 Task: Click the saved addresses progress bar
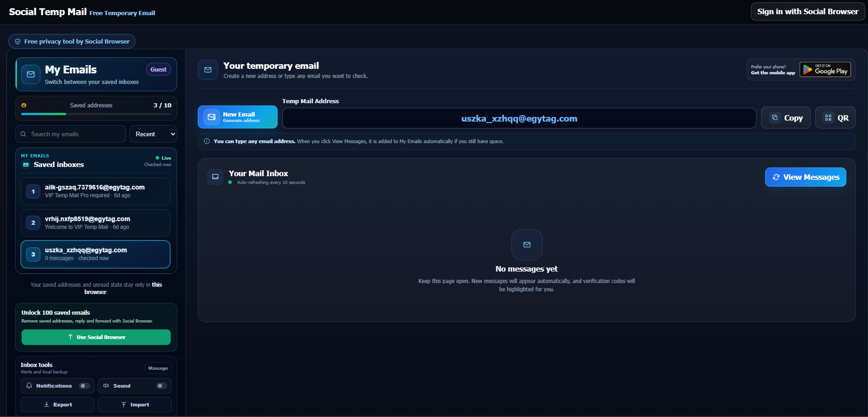coord(96,114)
